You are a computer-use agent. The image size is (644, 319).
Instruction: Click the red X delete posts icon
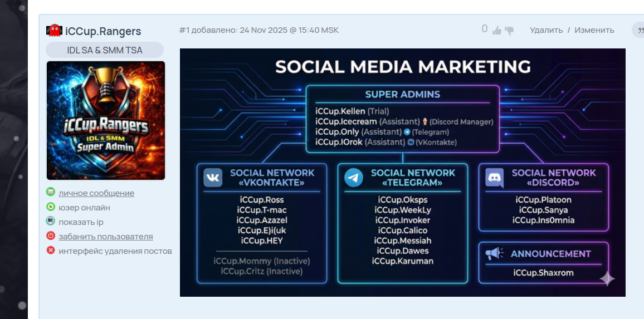point(51,250)
